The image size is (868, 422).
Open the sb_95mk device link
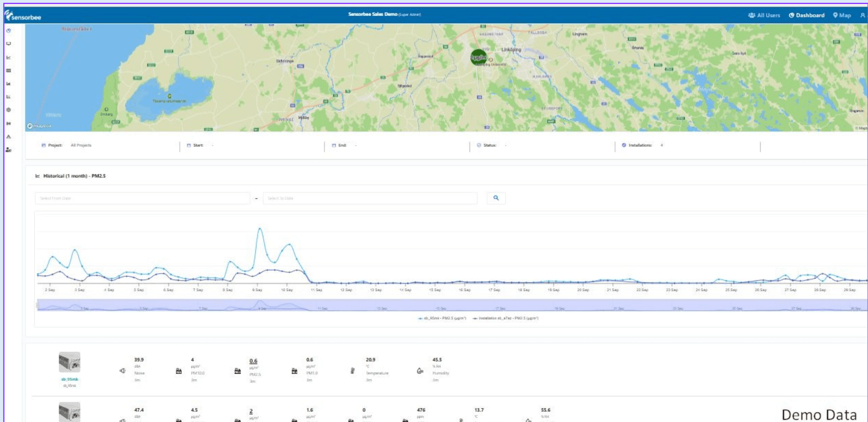coord(70,379)
